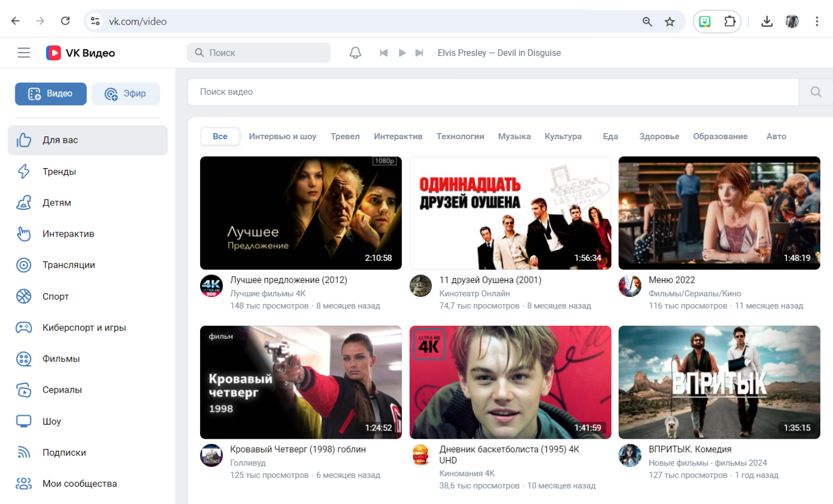Open Шоу monitor icon in sidebar
The width and height of the screenshot is (833, 504).
pos(24,421)
